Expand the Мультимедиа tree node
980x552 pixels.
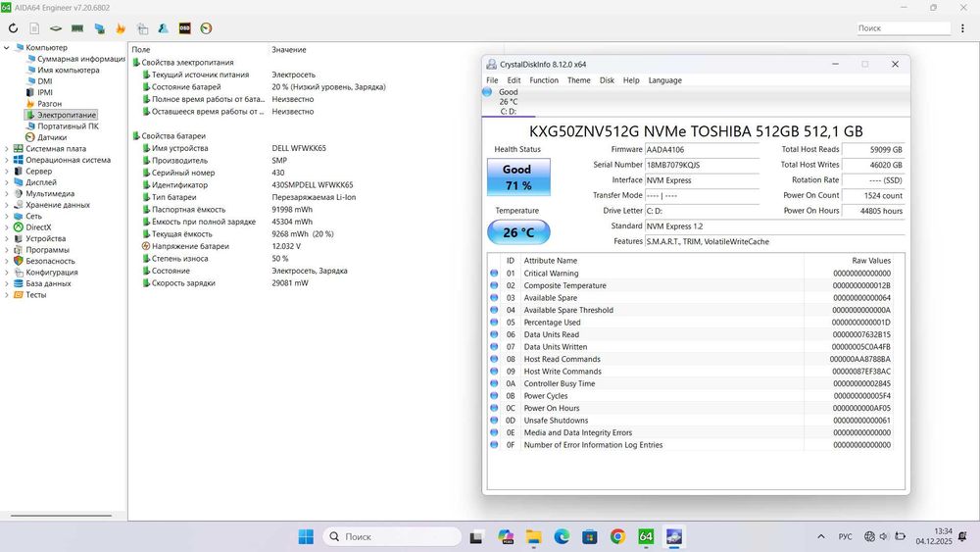pos(7,194)
